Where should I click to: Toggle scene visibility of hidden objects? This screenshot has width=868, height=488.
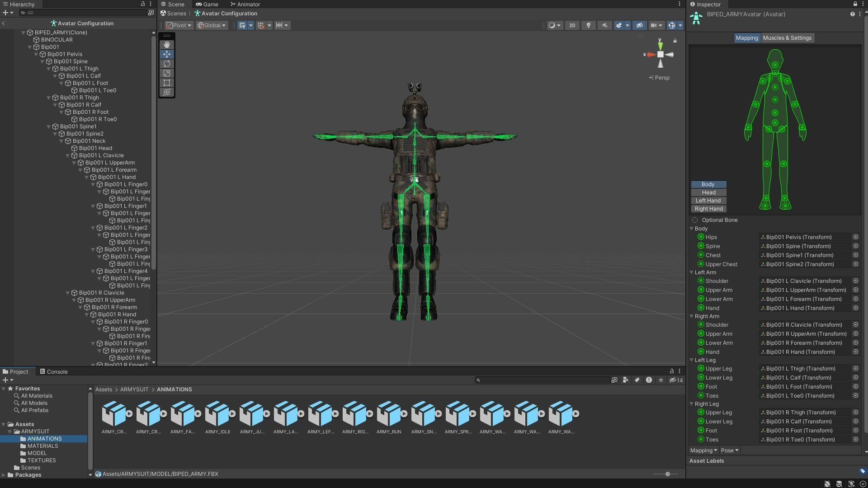[x=639, y=25]
